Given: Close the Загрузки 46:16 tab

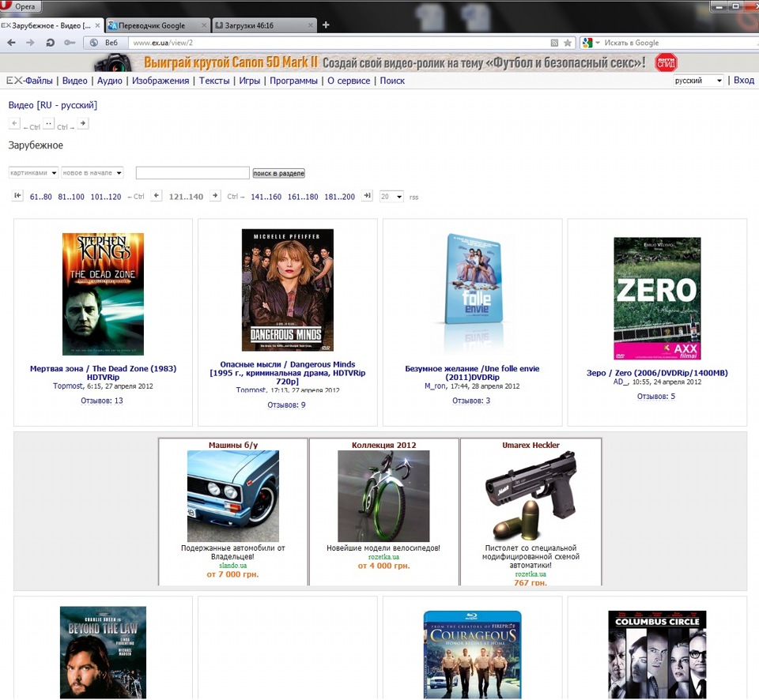Looking at the screenshot, I should point(311,25).
